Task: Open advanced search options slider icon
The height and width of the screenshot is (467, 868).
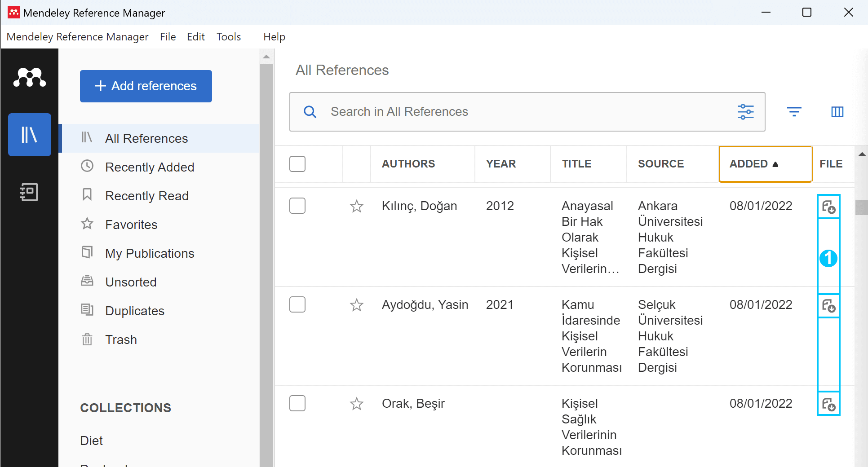Action: point(746,112)
